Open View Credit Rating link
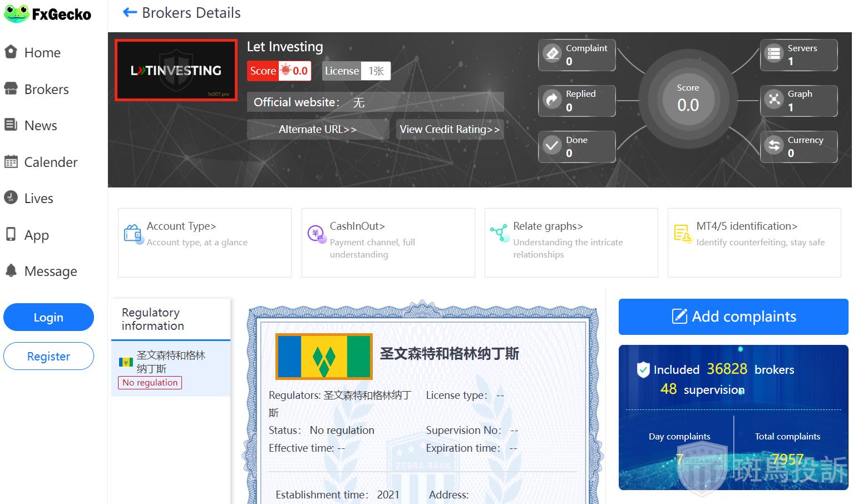This screenshot has height=504, width=858. (450, 129)
